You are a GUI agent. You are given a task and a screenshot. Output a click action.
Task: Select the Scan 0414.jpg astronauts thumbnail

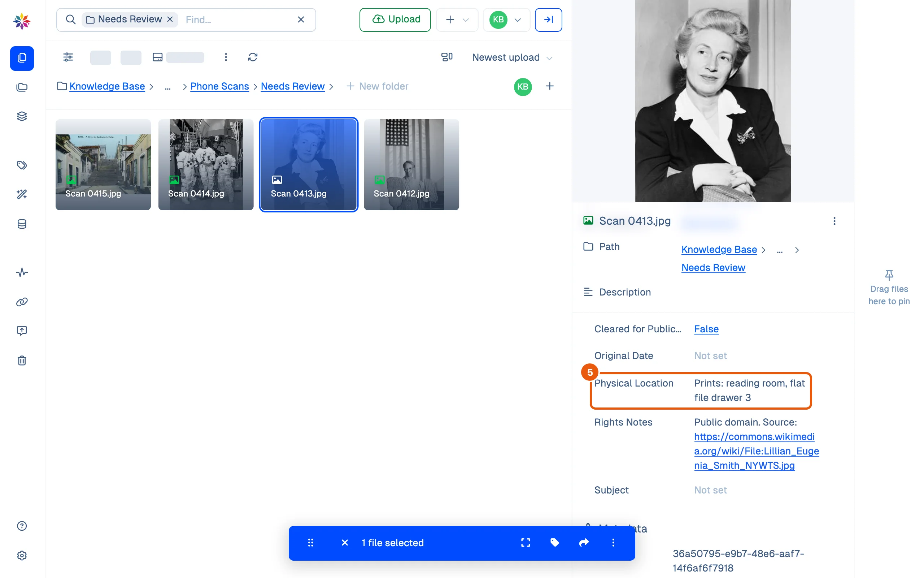coord(206,165)
